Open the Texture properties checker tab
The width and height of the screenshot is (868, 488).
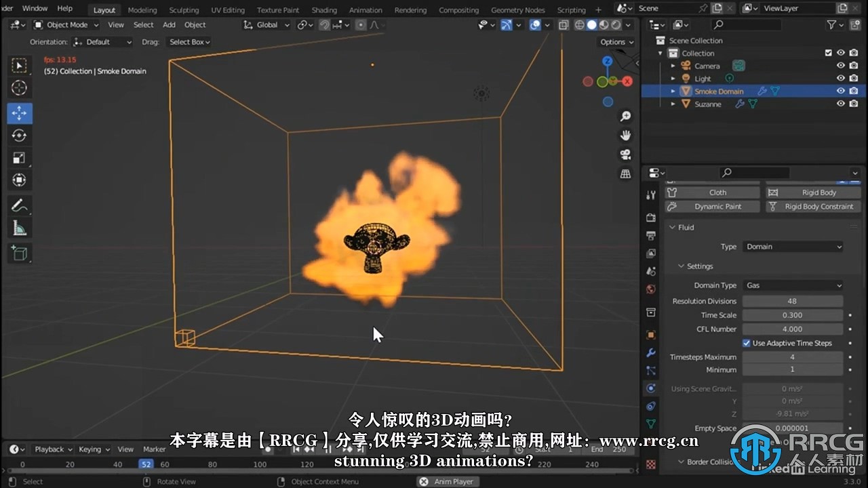[x=651, y=464]
